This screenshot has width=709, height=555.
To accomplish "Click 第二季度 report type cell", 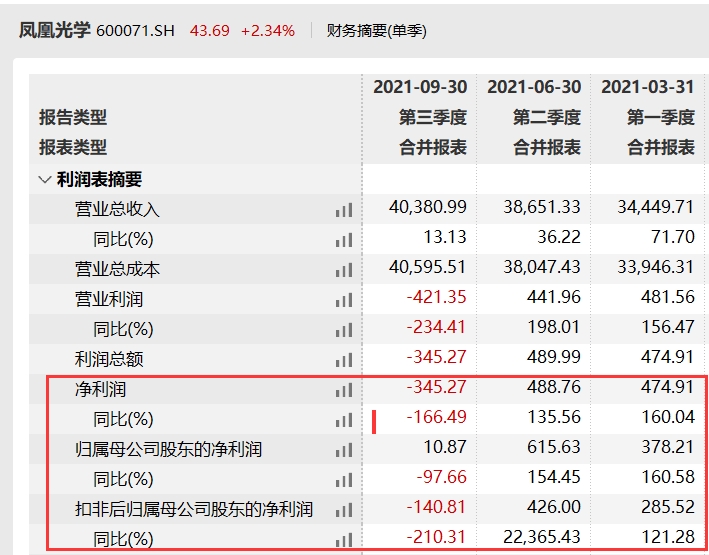I will click(547, 118).
